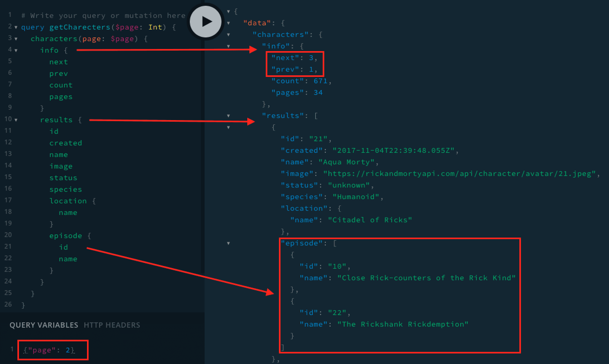Collapse the "episode" array in the response
Image resolution: width=609 pixels, height=364 pixels.
pos(229,243)
